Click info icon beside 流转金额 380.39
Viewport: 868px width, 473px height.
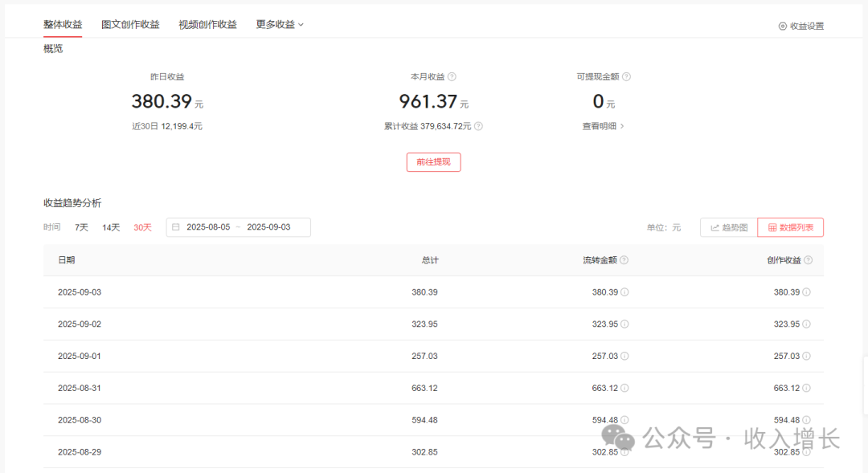(x=624, y=292)
